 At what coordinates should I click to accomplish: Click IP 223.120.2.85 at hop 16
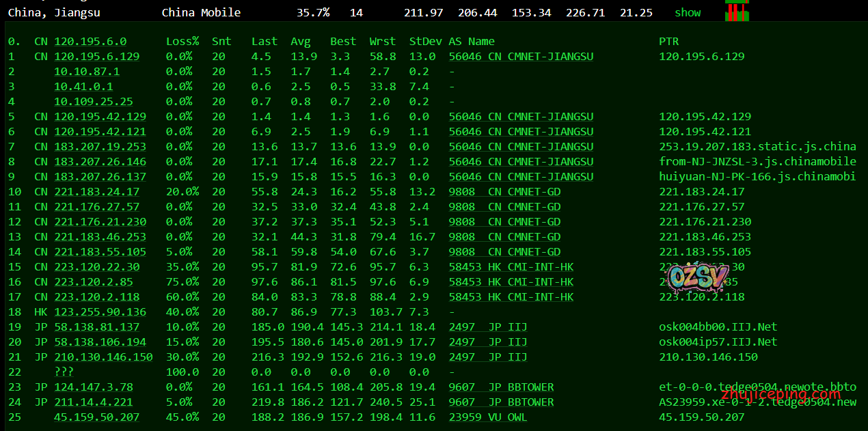click(93, 282)
